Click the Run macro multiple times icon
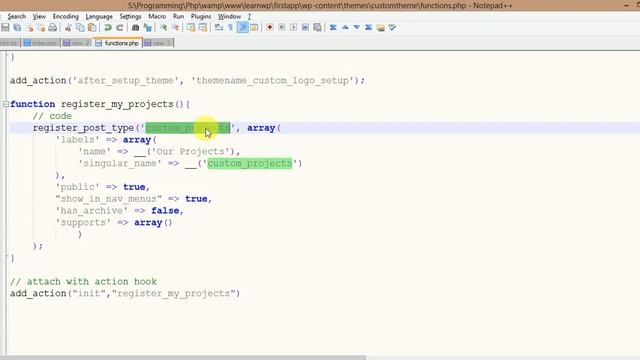Image resolution: width=640 pixels, height=360 pixels. (x=305, y=27)
